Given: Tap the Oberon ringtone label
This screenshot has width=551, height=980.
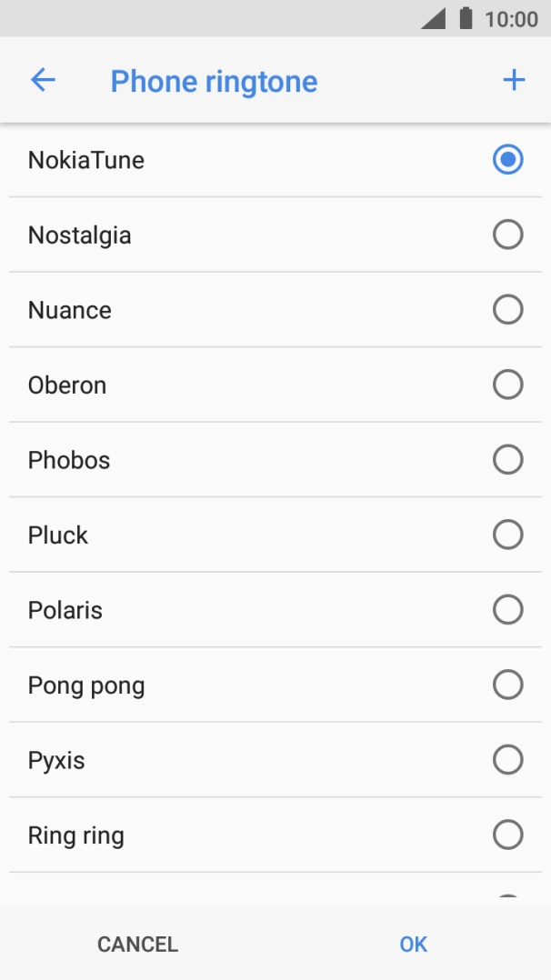Looking at the screenshot, I should (66, 385).
